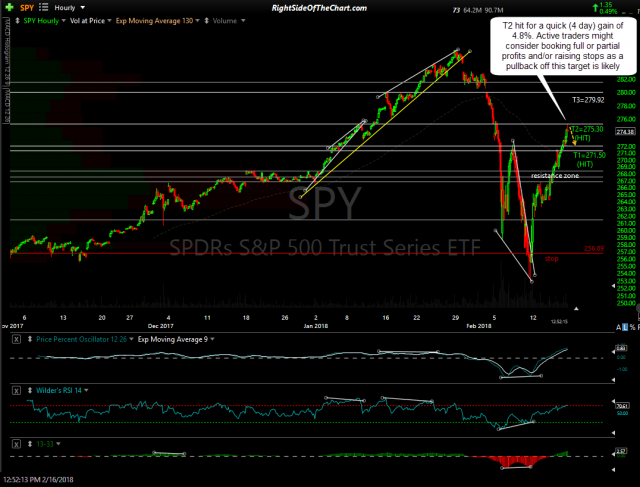Select the A arithmetic scale button
The width and height of the screenshot is (640, 487).
pyautogui.click(x=619, y=327)
